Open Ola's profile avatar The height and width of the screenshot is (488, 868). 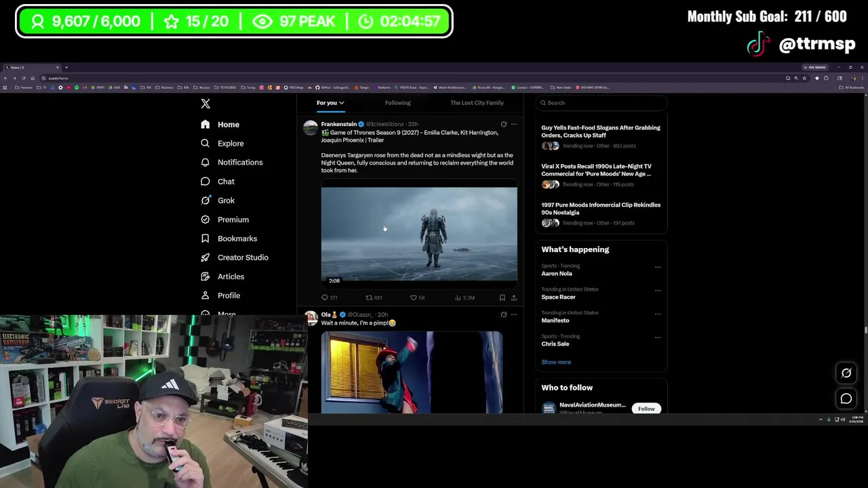311,319
